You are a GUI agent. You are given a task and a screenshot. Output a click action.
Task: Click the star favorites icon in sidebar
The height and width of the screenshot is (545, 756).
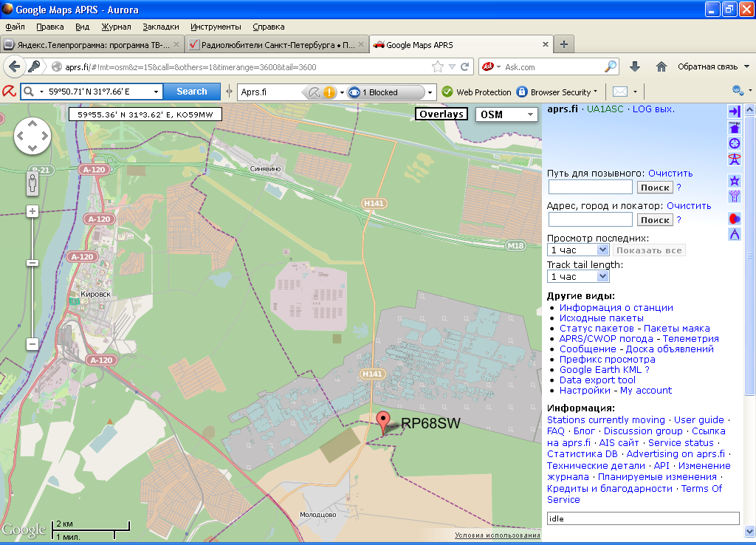click(x=734, y=180)
